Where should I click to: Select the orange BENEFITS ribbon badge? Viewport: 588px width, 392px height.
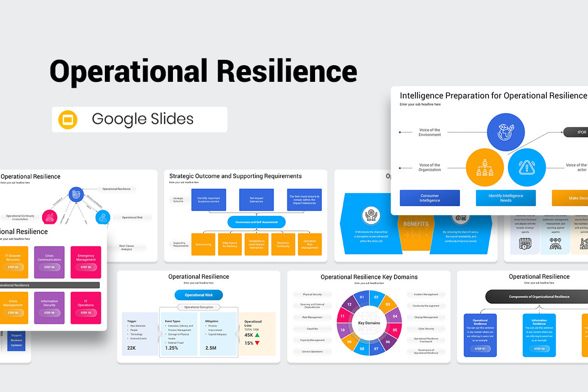[416, 223]
